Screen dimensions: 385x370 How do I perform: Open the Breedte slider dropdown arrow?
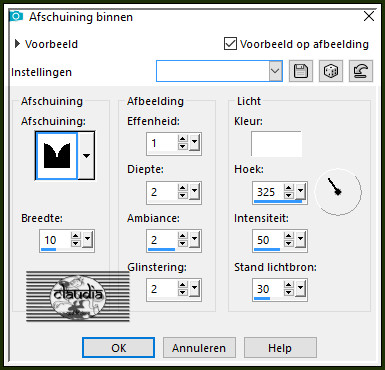pos(87,239)
